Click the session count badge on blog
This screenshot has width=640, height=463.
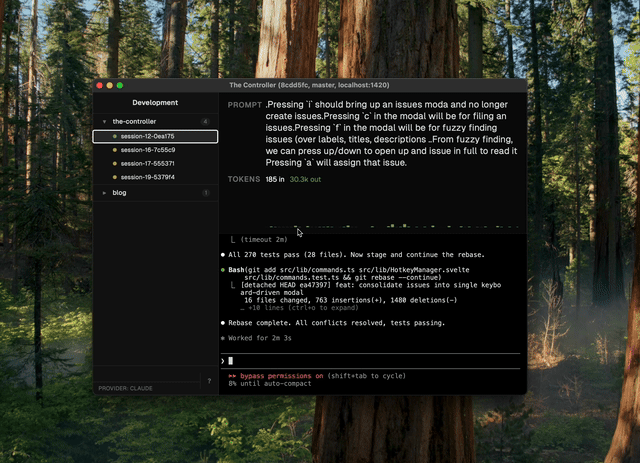pos(206,193)
